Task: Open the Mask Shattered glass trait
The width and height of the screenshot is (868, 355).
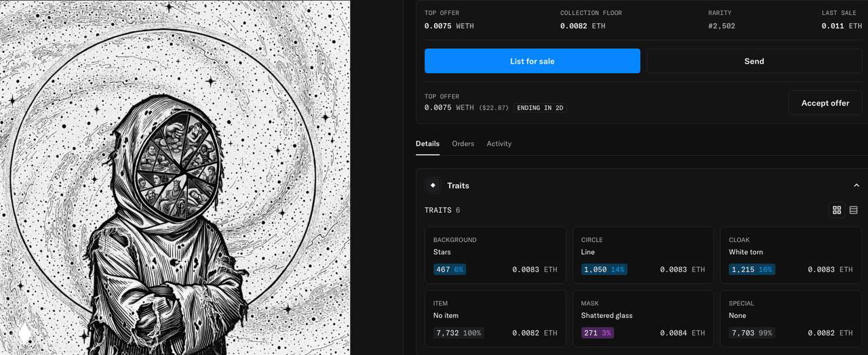Action: coord(643,318)
